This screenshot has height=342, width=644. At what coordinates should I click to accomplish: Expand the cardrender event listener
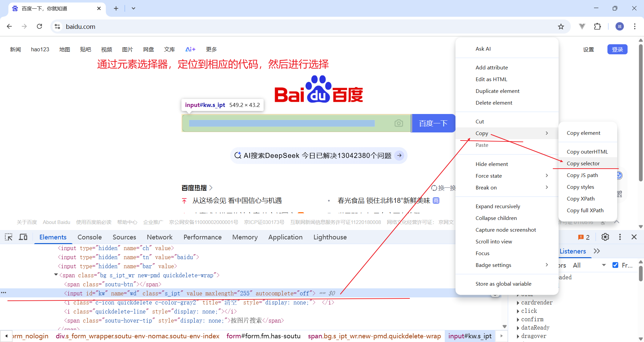pyautogui.click(x=518, y=303)
